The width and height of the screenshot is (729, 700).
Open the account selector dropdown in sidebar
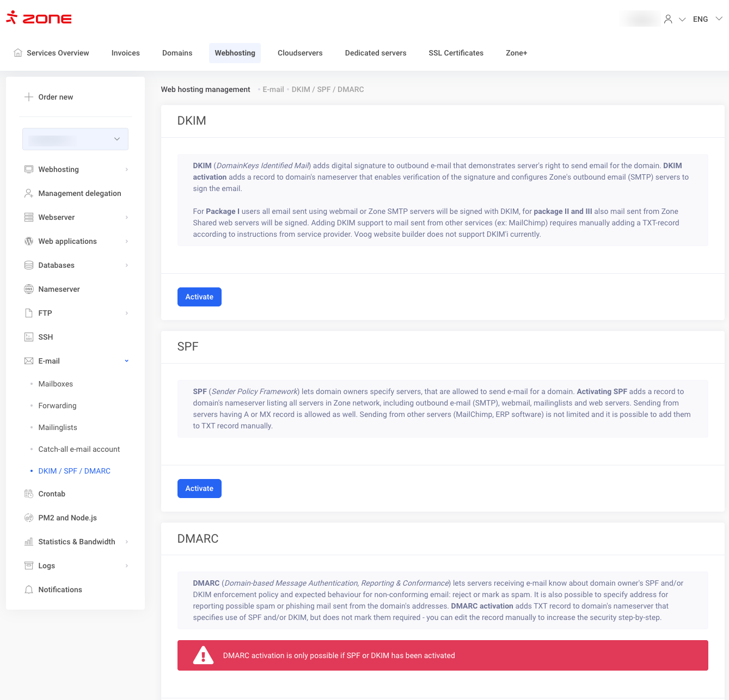click(x=75, y=139)
